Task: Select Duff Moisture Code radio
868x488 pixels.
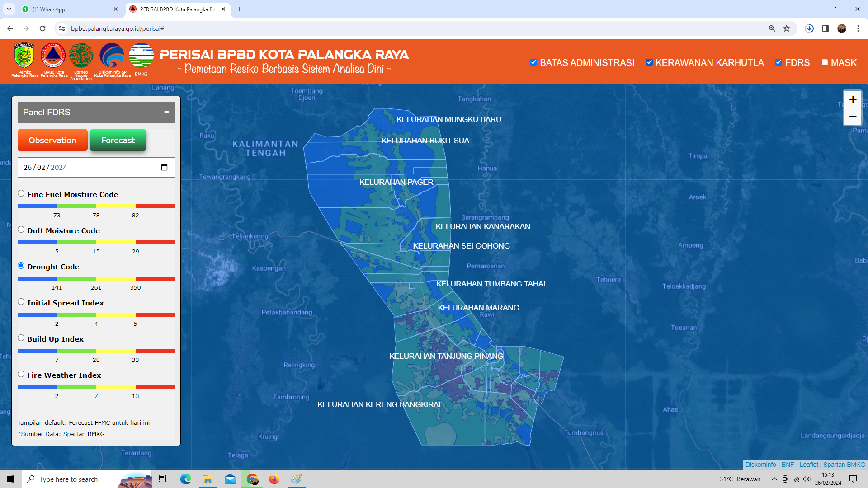Action: pyautogui.click(x=21, y=230)
